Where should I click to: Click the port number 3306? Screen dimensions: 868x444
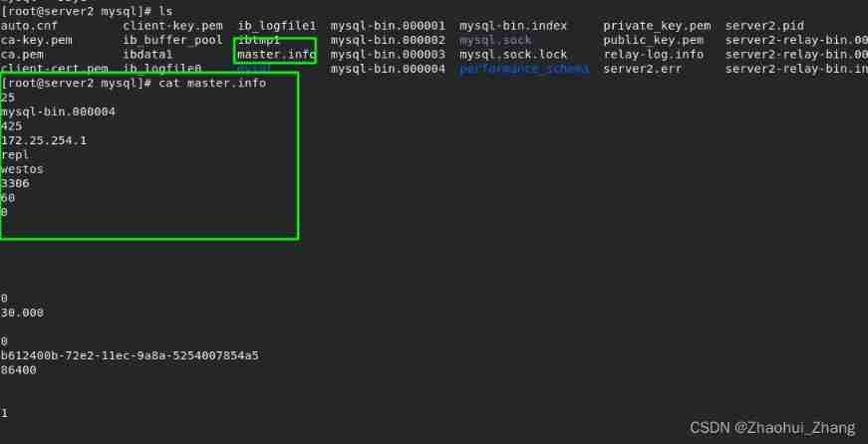tap(15, 183)
